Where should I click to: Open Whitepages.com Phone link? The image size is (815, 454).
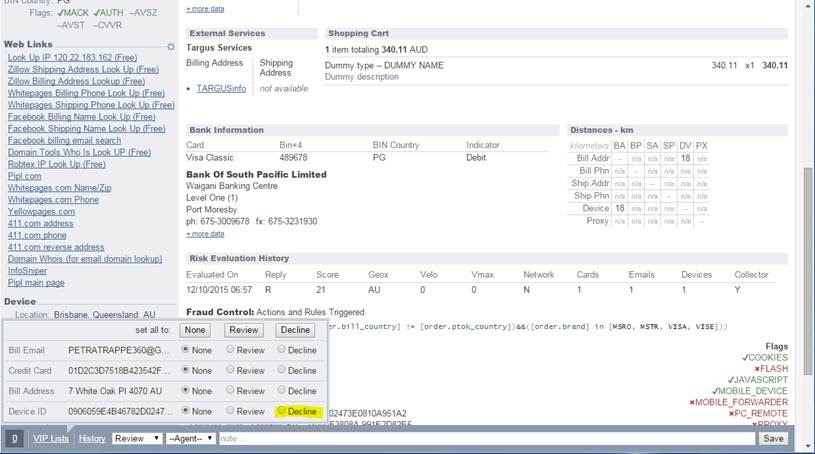(53, 200)
